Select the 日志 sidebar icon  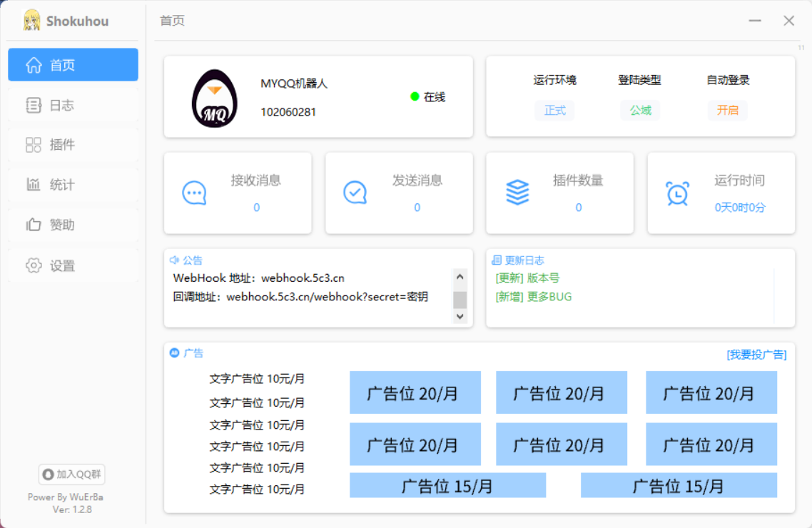pos(33,104)
